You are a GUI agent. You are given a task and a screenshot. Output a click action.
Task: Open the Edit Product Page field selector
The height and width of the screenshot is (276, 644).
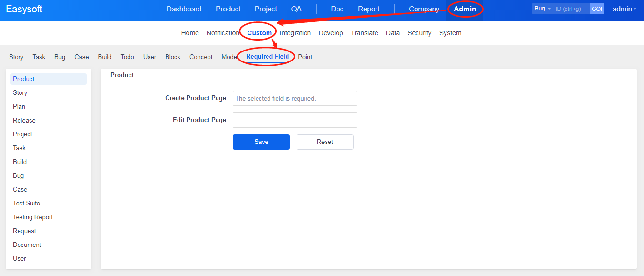[x=295, y=120]
